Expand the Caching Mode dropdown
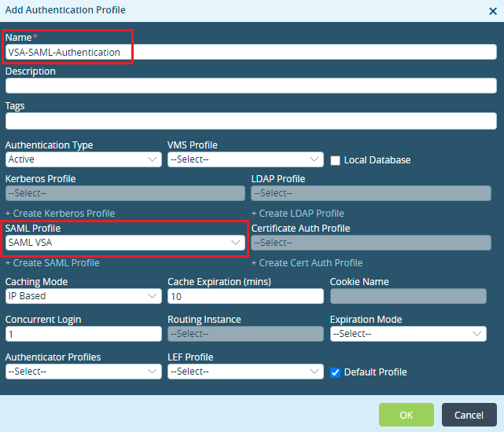The height and width of the screenshot is (432, 504). point(83,296)
